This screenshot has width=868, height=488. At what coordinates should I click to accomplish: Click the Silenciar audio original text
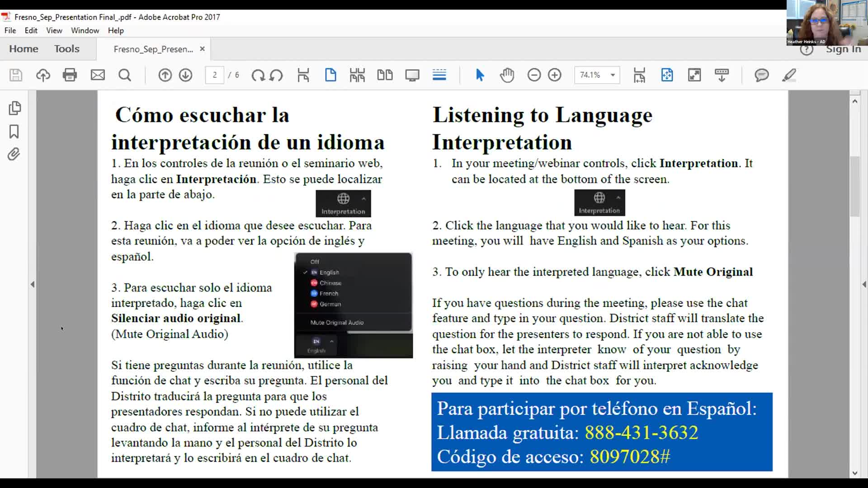[177, 318]
